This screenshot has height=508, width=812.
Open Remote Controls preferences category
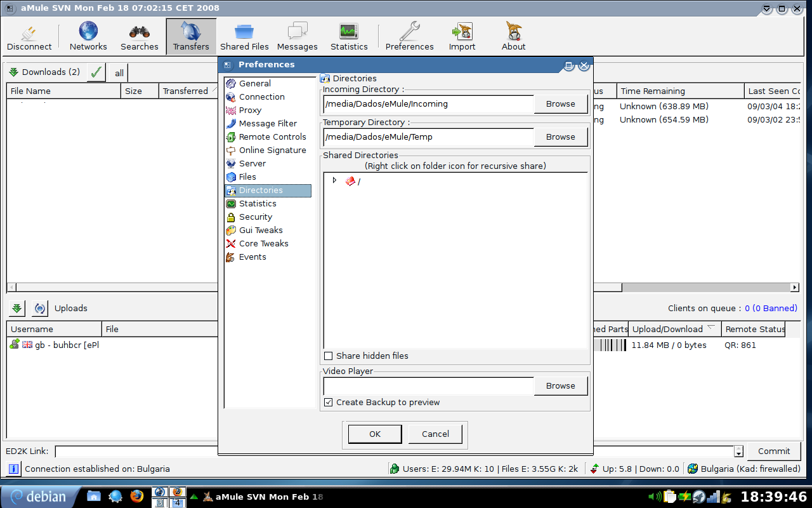[272, 137]
